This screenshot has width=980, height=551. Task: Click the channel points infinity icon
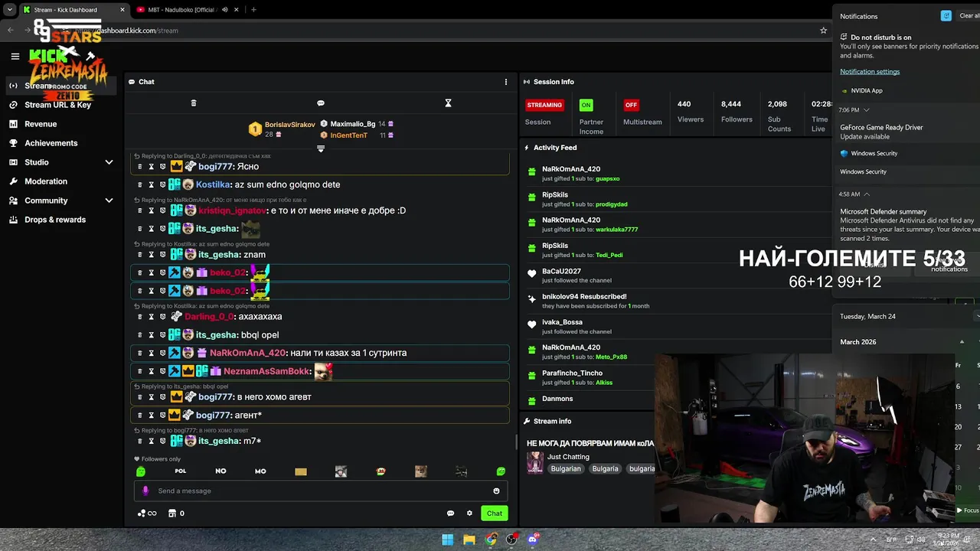click(x=147, y=514)
